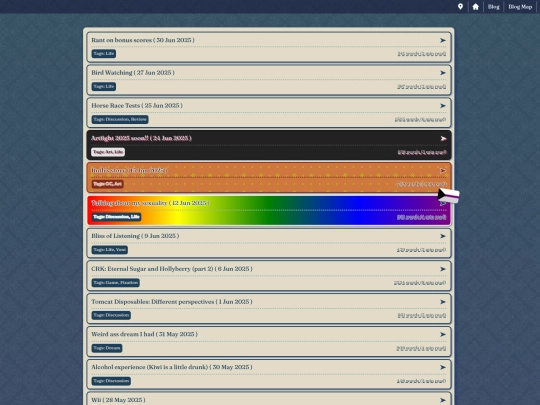540x405 pixels.
Task: Expand the Artfight 2025 soon!! post arrow
Action: 443,138
